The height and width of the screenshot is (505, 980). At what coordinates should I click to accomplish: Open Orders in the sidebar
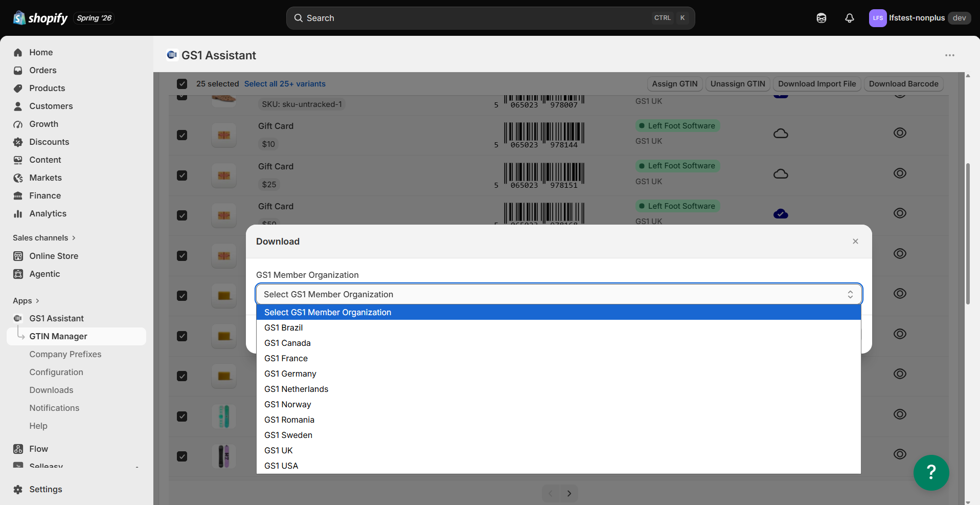pyautogui.click(x=42, y=70)
